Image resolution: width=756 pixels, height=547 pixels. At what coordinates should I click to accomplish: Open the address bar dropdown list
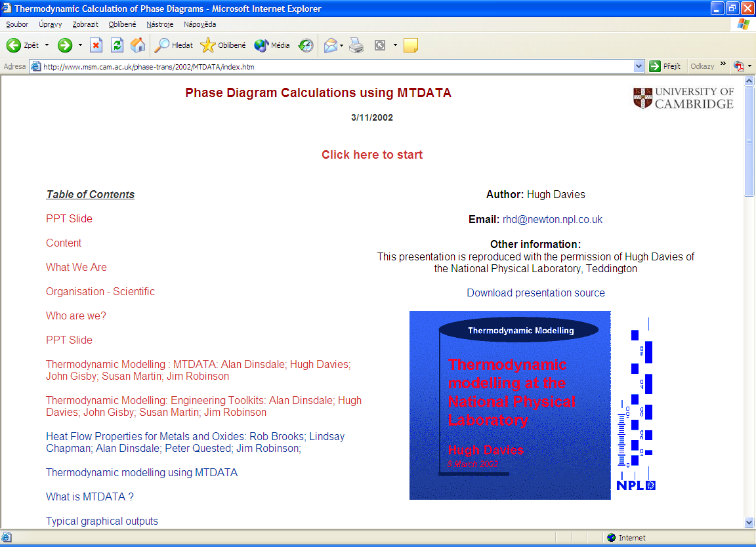coord(639,66)
